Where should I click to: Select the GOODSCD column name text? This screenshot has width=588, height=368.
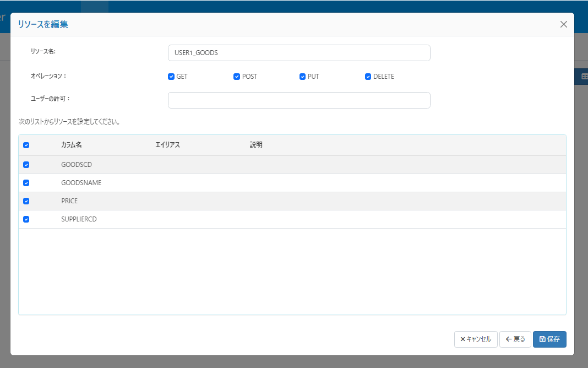click(77, 165)
